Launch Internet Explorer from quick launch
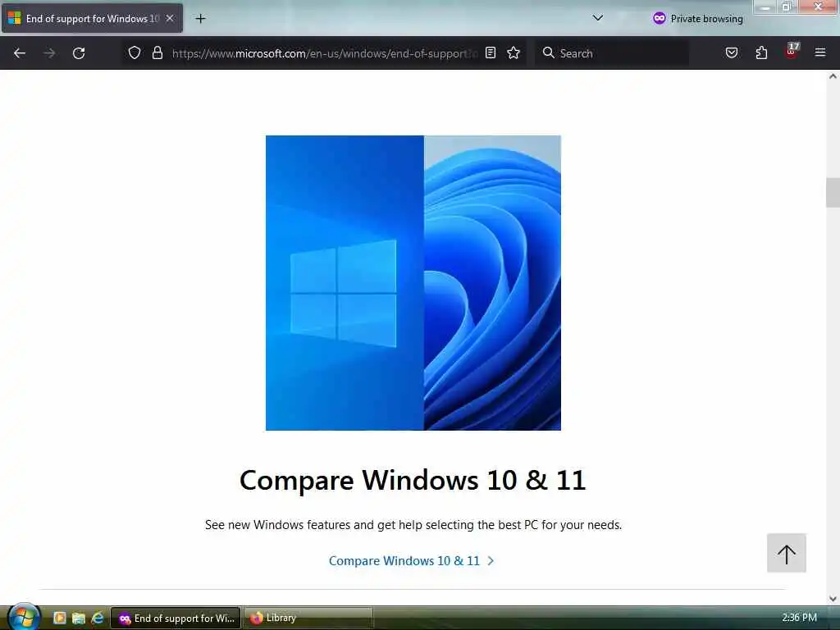The height and width of the screenshot is (630, 840). pyautogui.click(x=98, y=618)
